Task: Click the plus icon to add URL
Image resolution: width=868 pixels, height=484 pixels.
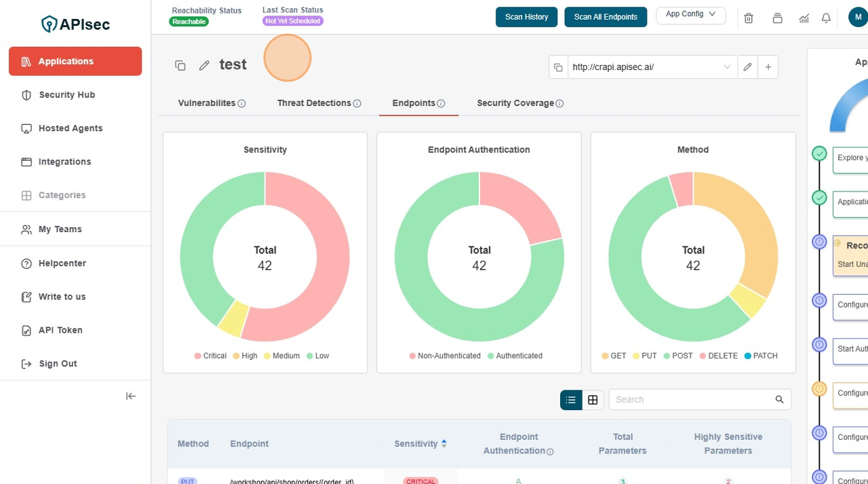Action: 768,67
